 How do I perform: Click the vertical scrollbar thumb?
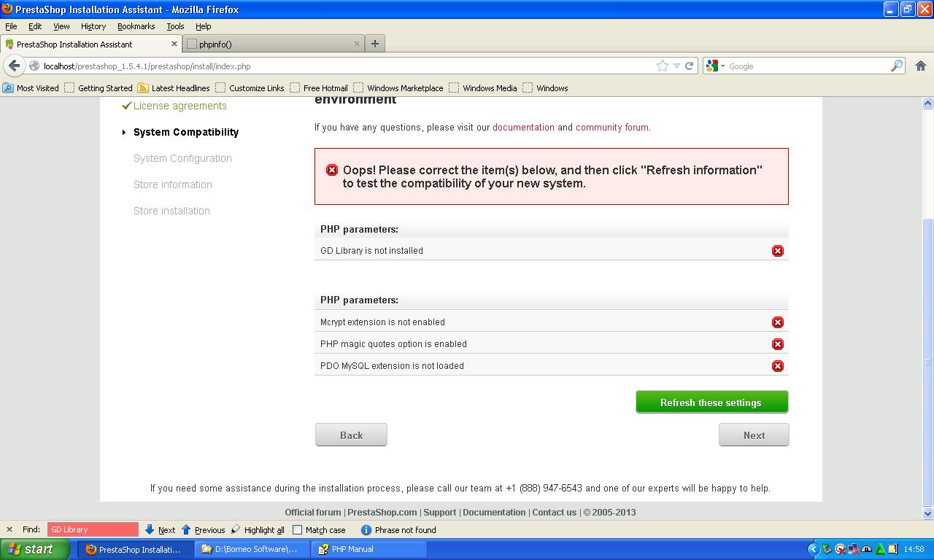[928, 361]
